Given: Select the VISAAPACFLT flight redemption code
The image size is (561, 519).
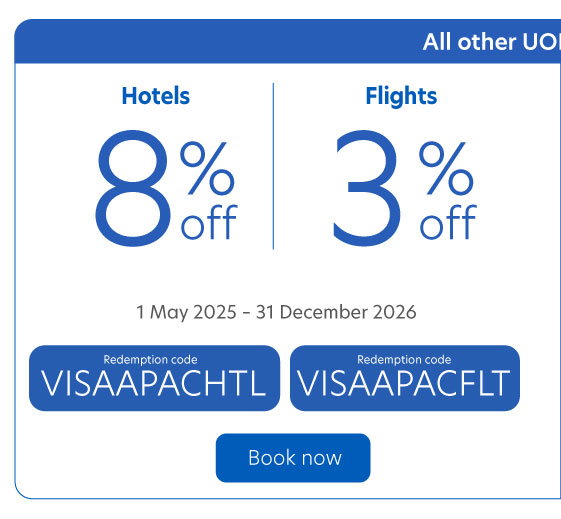Looking at the screenshot, I should click(x=404, y=383).
